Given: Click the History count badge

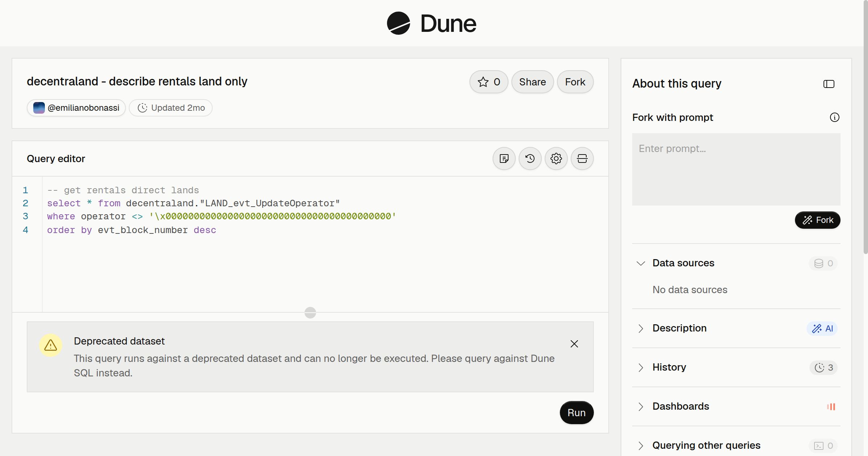Looking at the screenshot, I should coord(824,368).
